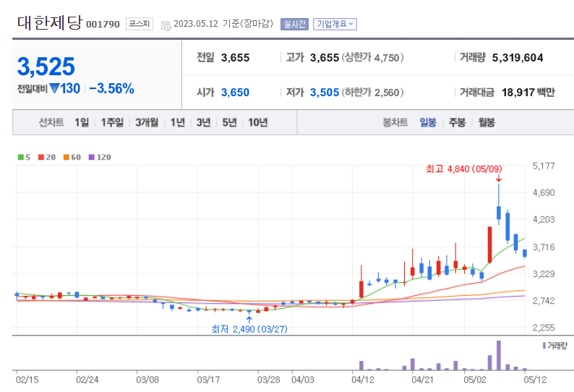Screen dimensions: 574x392
Task: Click the 선차트 label
Action: coord(51,122)
